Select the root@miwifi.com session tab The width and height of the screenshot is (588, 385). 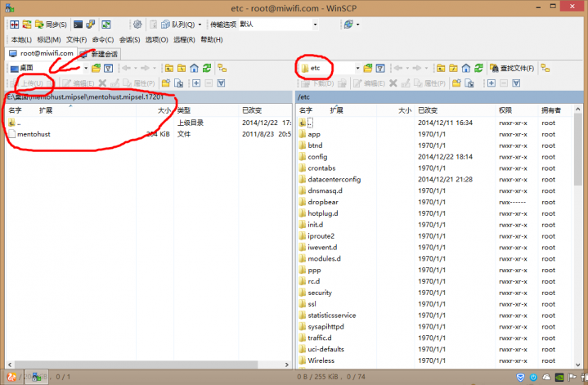[x=41, y=54]
